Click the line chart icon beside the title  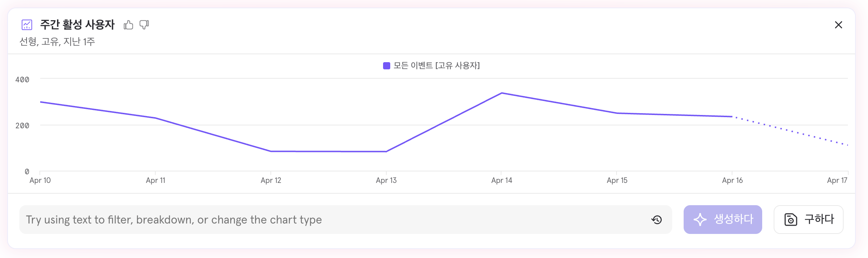tap(27, 25)
